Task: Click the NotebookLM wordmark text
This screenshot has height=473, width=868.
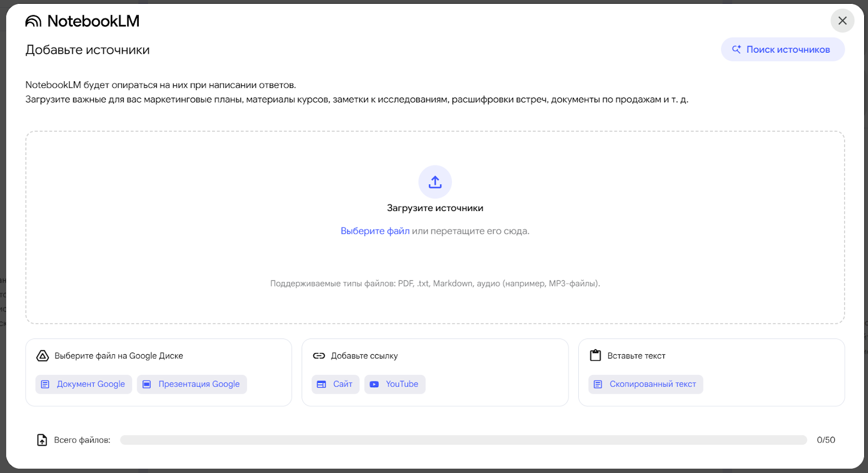Action: click(x=93, y=21)
